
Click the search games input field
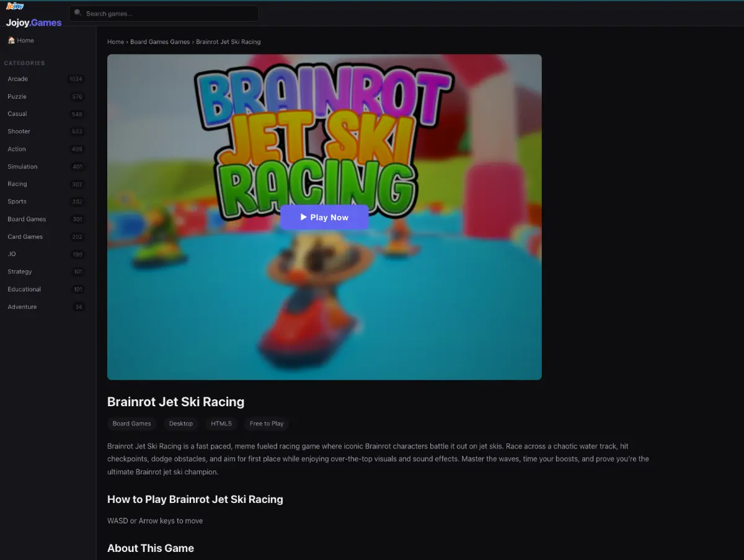163,12
